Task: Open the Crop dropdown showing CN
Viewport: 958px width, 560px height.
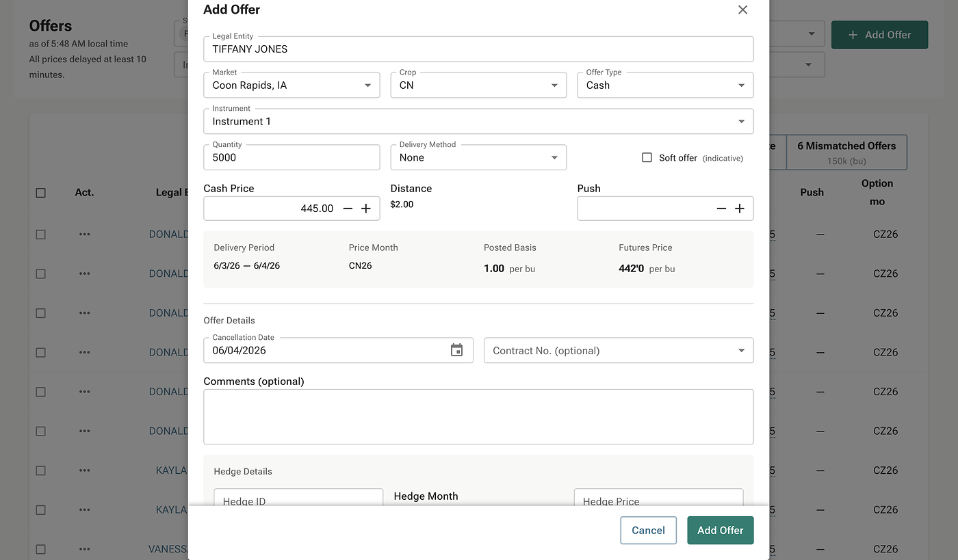Action: pyautogui.click(x=478, y=85)
